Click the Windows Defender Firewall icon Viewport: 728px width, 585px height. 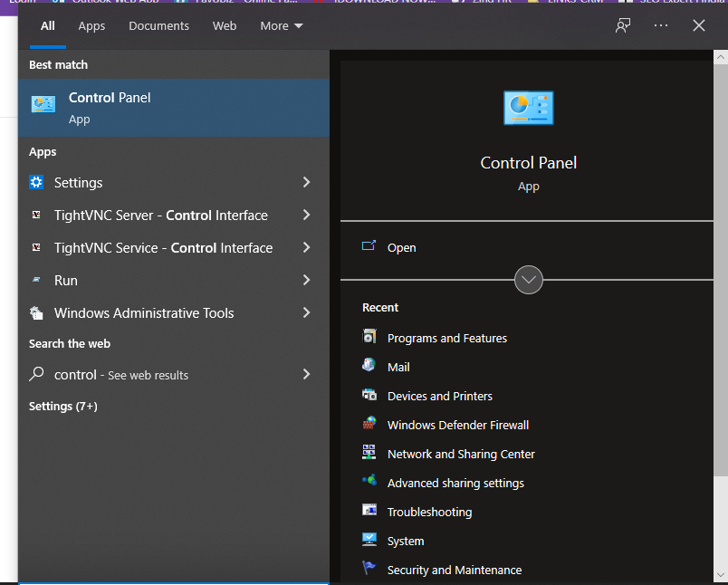[x=369, y=423]
